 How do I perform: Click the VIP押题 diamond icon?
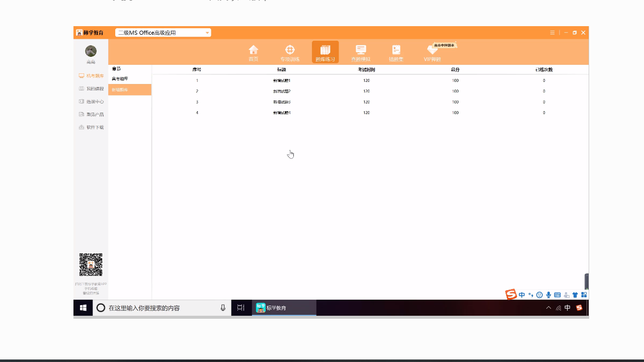pos(432,50)
